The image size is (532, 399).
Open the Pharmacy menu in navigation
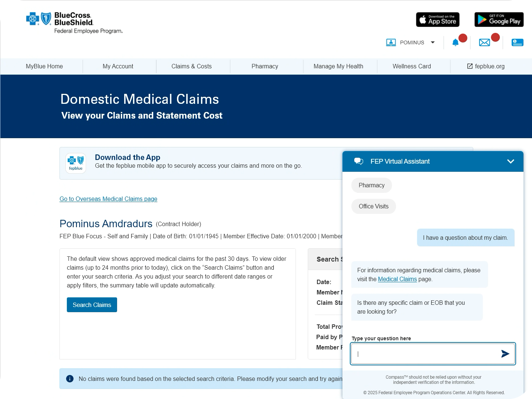[265, 66]
